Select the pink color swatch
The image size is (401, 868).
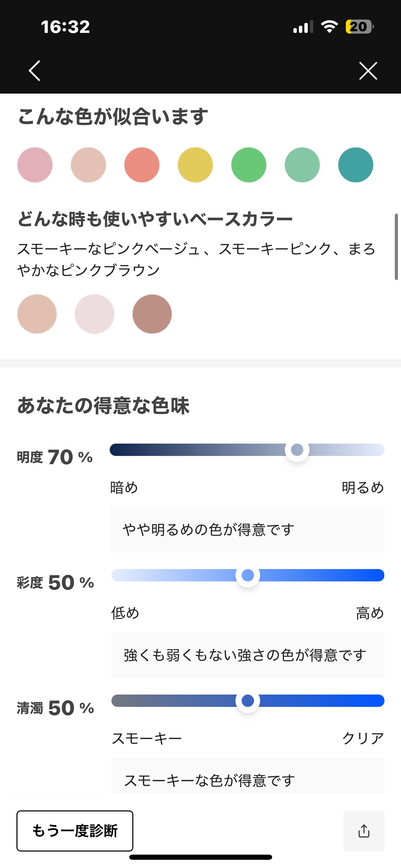[x=35, y=165]
